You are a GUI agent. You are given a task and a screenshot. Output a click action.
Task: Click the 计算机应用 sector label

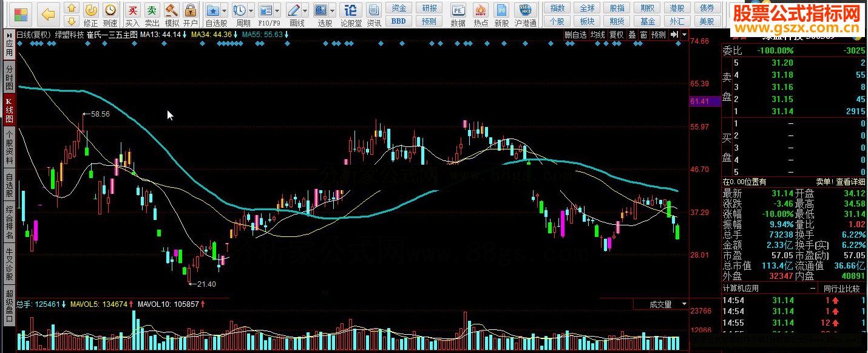pos(741,289)
